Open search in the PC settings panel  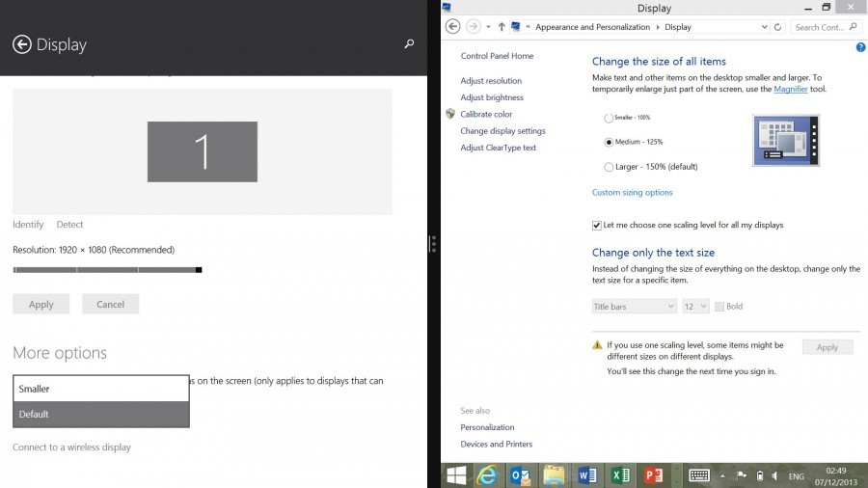pos(409,44)
